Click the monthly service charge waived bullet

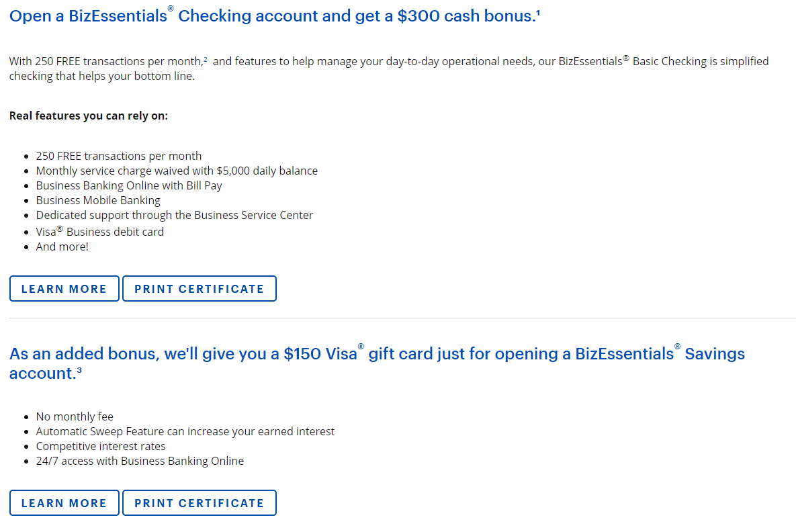[x=177, y=171]
